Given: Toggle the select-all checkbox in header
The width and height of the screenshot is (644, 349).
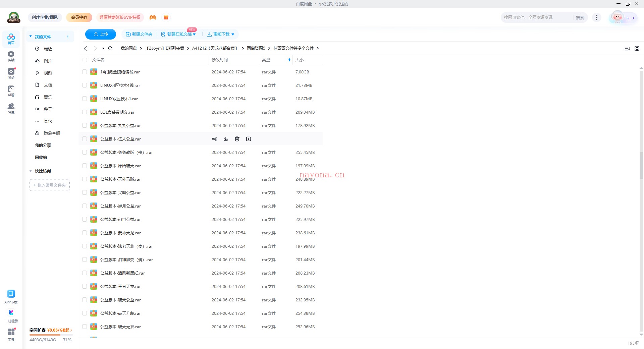Looking at the screenshot, I should click(85, 60).
